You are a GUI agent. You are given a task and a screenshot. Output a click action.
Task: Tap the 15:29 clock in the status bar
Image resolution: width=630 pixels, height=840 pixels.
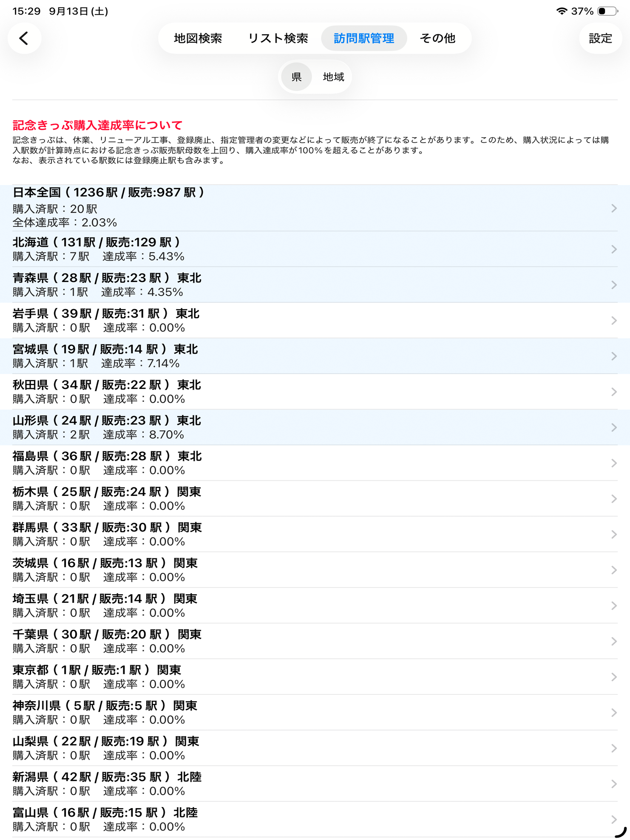[x=26, y=11]
